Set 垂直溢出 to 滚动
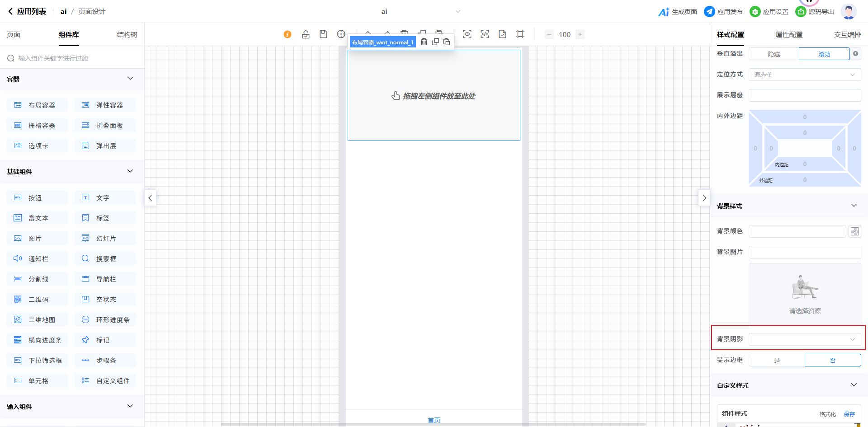 point(824,54)
